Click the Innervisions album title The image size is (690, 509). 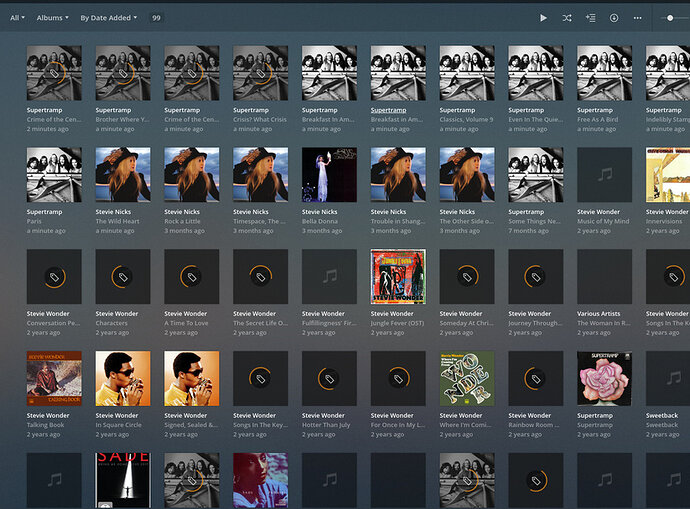point(664,221)
